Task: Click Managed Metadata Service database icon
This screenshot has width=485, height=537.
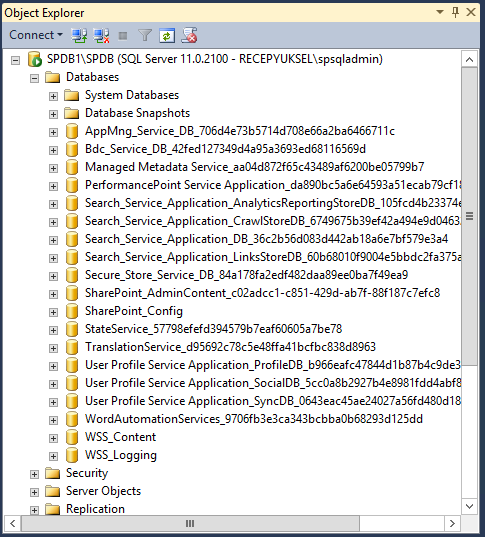Action: (72, 167)
